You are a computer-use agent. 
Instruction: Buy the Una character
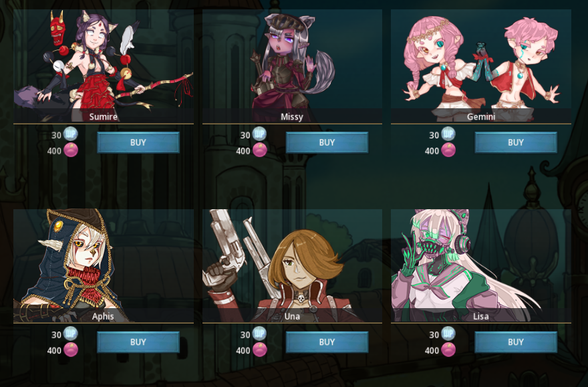pyautogui.click(x=327, y=342)
